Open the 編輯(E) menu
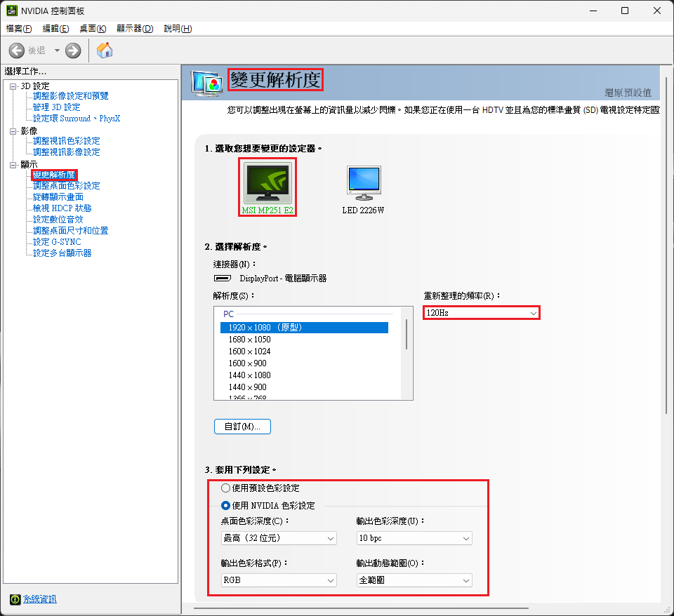 tap(56, 29)
